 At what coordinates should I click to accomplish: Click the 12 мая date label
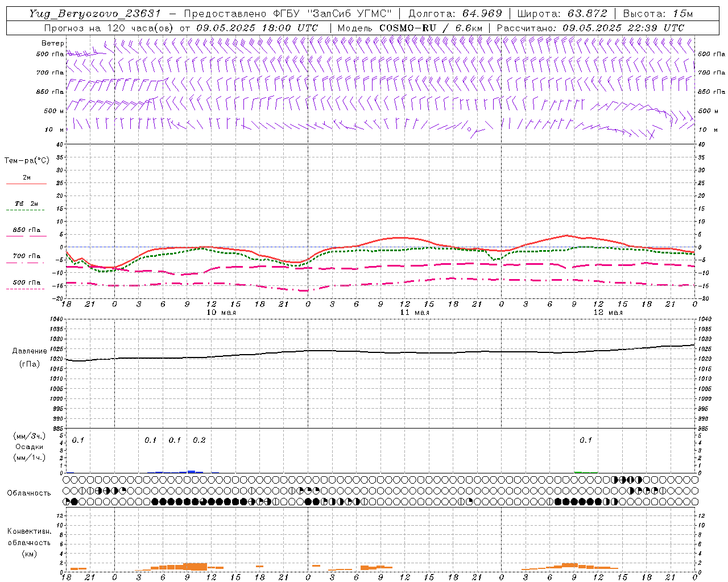click(x=608, y=313)
